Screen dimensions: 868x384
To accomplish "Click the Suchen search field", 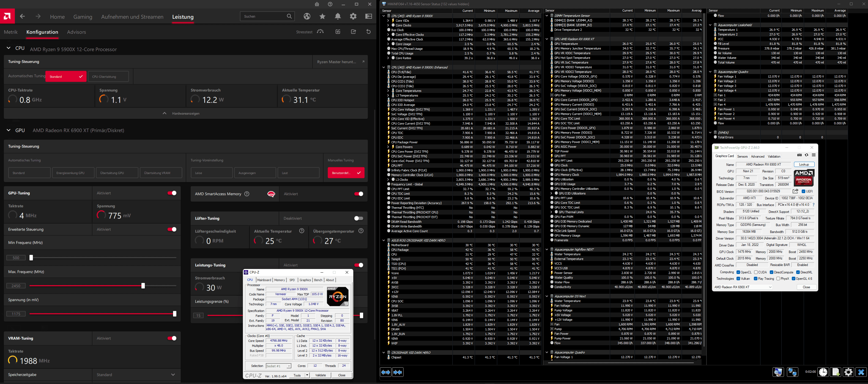I will (267, 16).
